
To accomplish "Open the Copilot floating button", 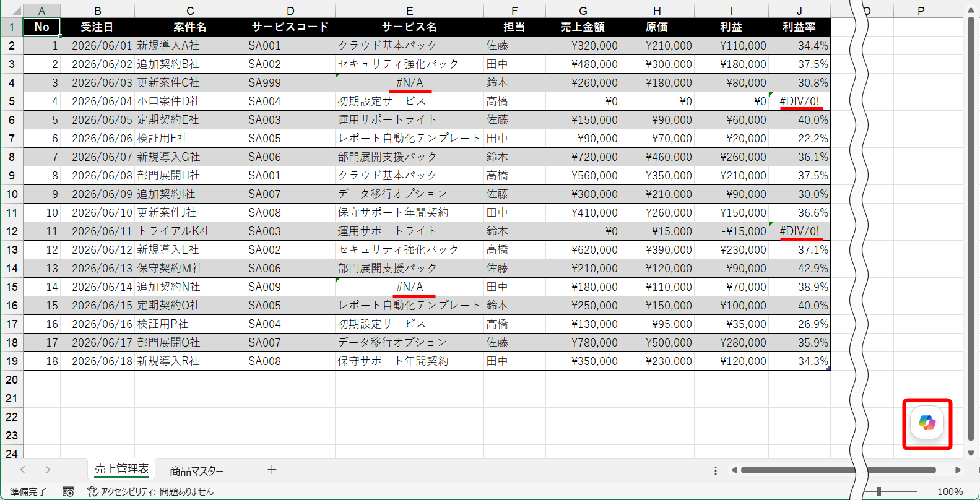I will click(x=927, y=423).
